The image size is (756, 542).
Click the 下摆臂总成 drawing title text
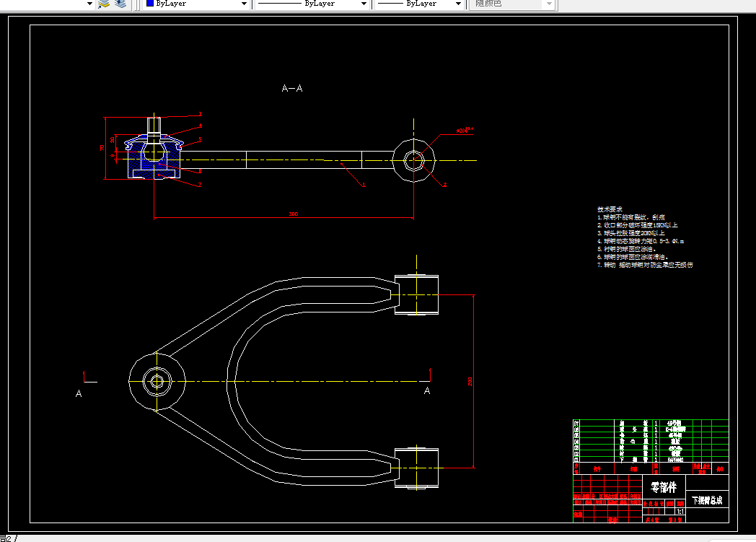point(707,501)
